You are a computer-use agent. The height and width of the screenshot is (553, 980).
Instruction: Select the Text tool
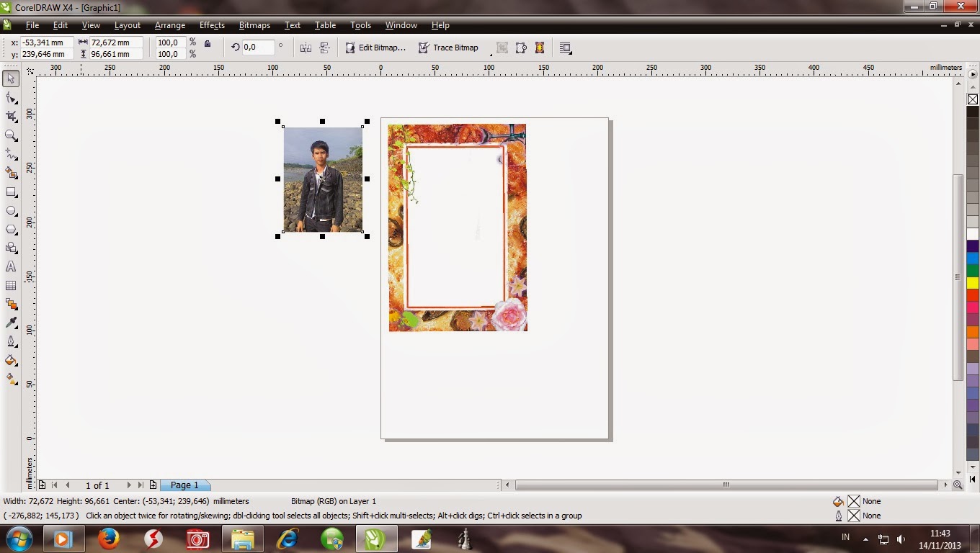coord(11,266)
